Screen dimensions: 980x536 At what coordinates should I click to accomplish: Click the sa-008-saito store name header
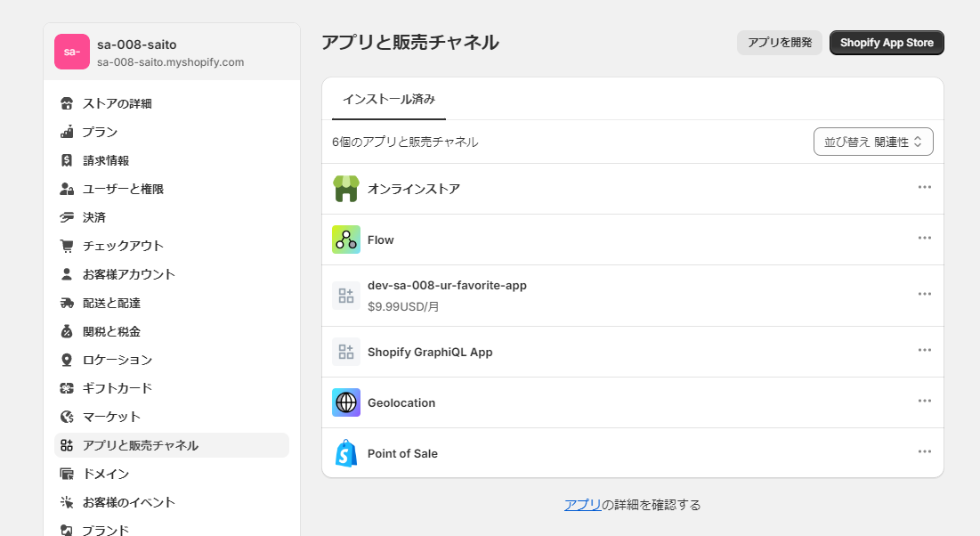click(137, 45)
